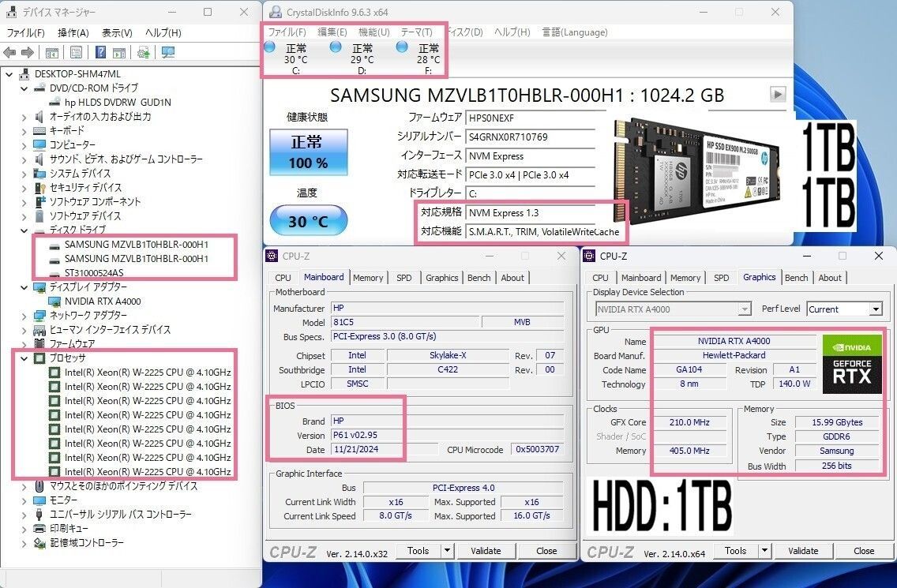Click Validate in the left CPU-Z window

(486, 551)
